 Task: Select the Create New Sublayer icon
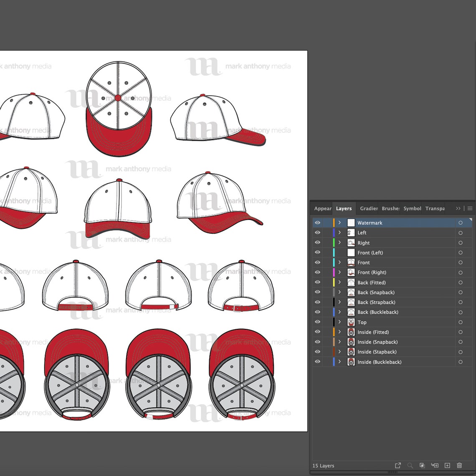434,465
